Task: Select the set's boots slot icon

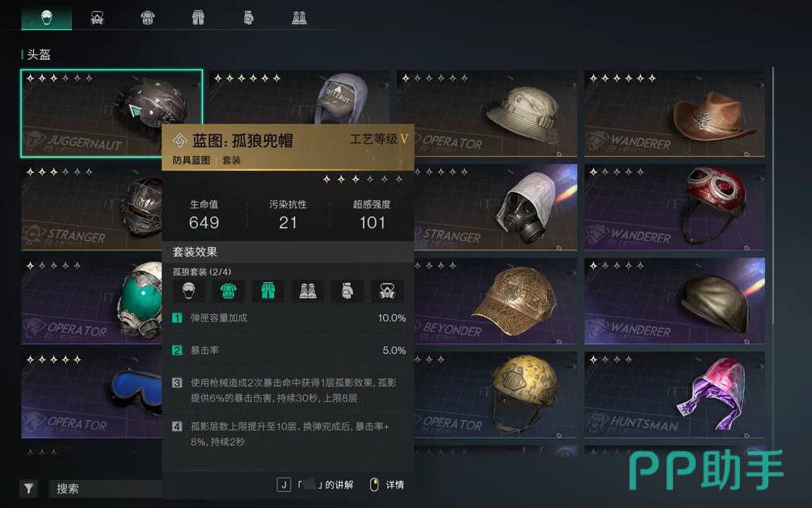Action: tap(308, 291)
